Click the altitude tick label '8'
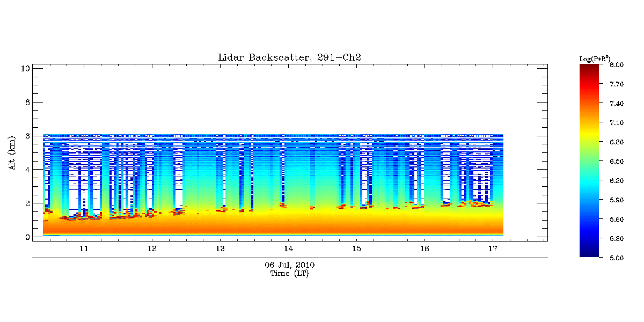Screen dimensions: 644x322 coord(26,103)
